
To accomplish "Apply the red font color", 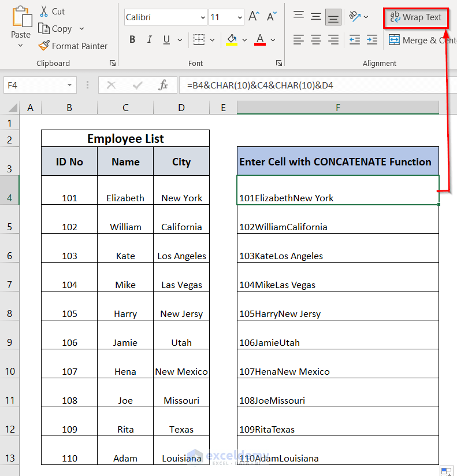I will coord(260,40).
